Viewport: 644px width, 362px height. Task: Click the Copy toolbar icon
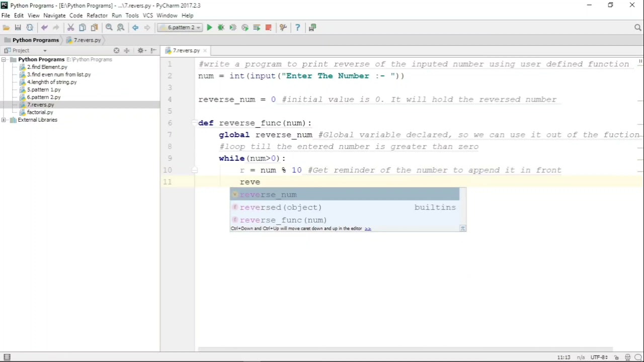coord(83,28)
